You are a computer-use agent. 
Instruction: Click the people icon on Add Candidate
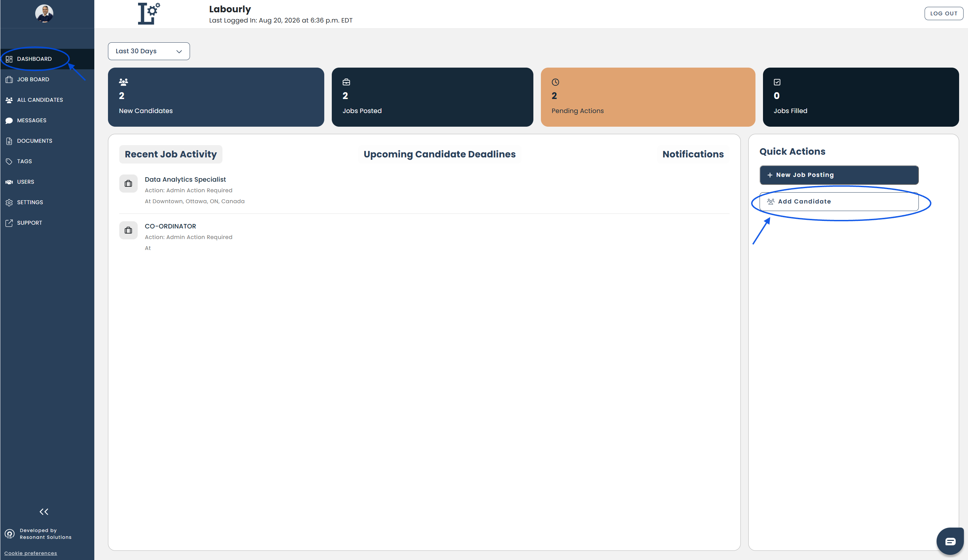(771, 201)
